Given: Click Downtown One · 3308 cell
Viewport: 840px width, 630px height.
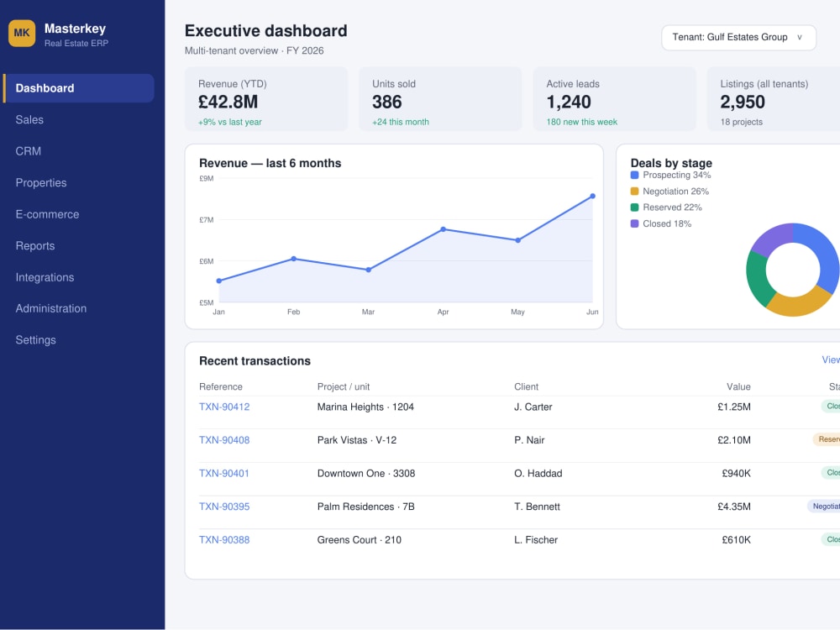Looking at the screenshot, I should click(x=366, y=474).
